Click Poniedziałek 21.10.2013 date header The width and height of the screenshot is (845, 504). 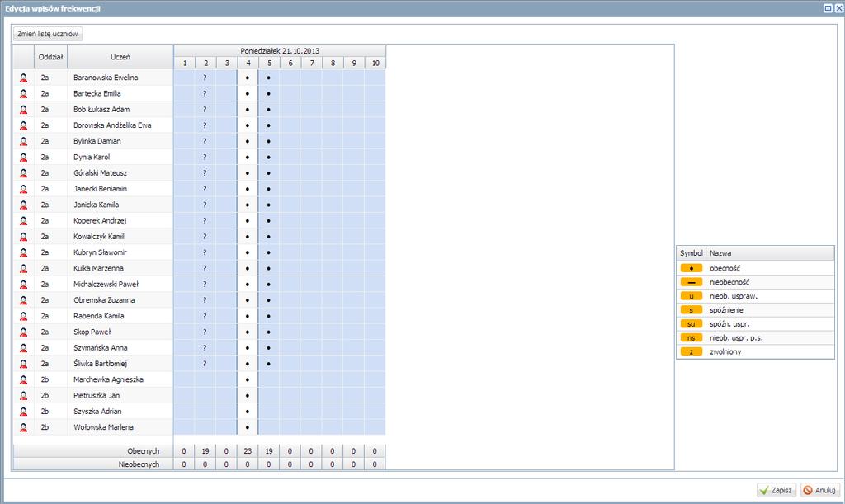click(280, 50)
